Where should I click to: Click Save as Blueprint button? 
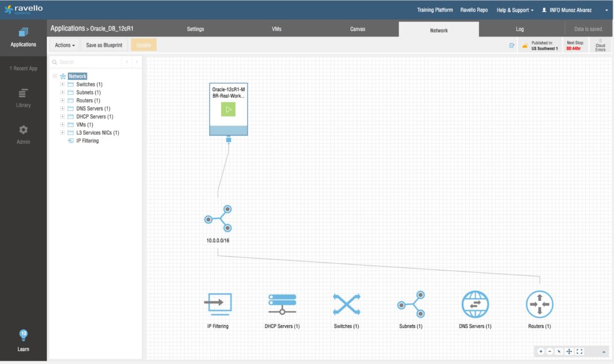104,45
